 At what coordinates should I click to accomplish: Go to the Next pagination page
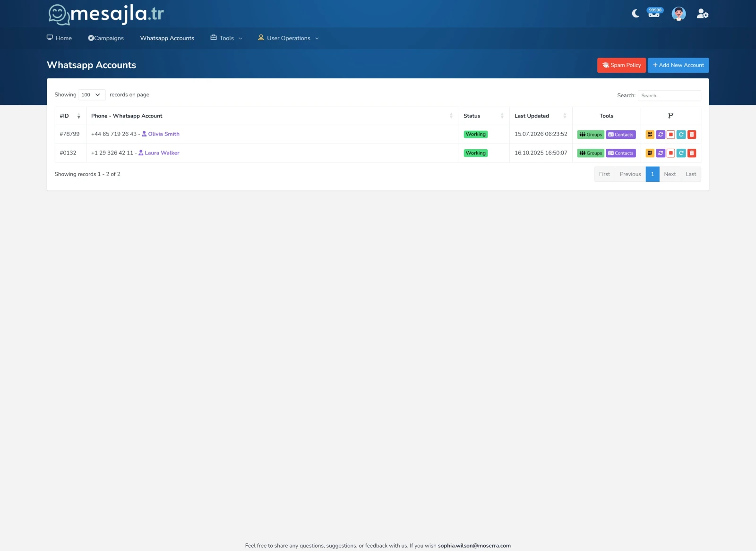tap(670, 174)
